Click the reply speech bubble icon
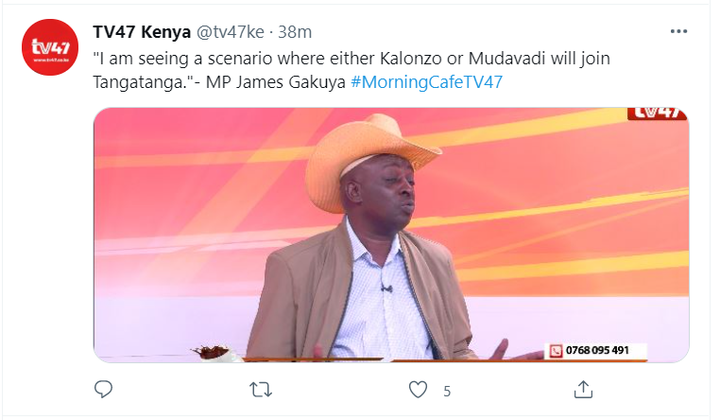720x420 pixels. [103, 389]
